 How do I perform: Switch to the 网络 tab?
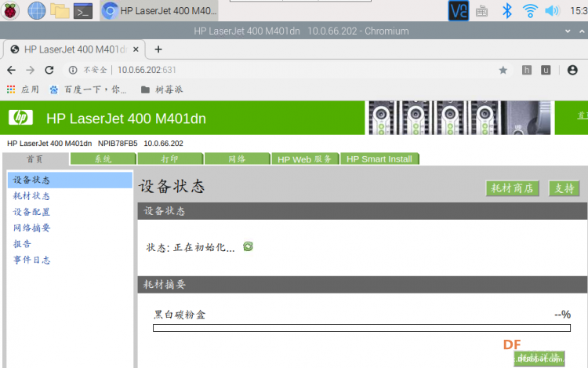(x=237, y=159)
